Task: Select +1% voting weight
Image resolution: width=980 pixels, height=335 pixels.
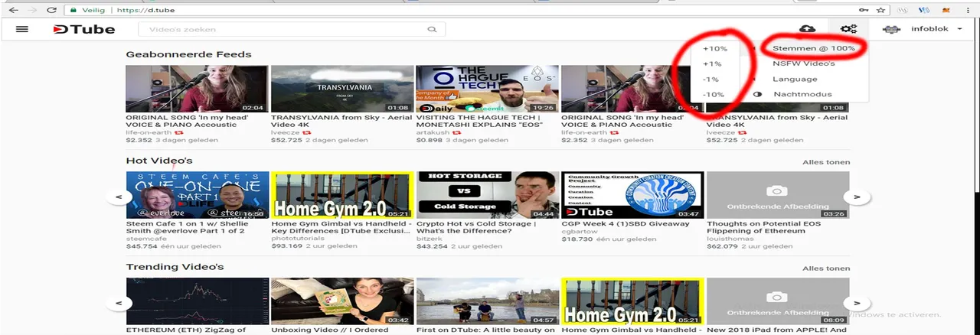Action: tap(712, 64)
